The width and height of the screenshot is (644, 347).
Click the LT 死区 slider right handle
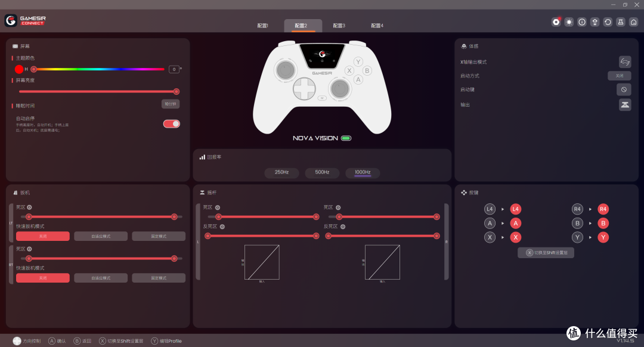[174, 217]
